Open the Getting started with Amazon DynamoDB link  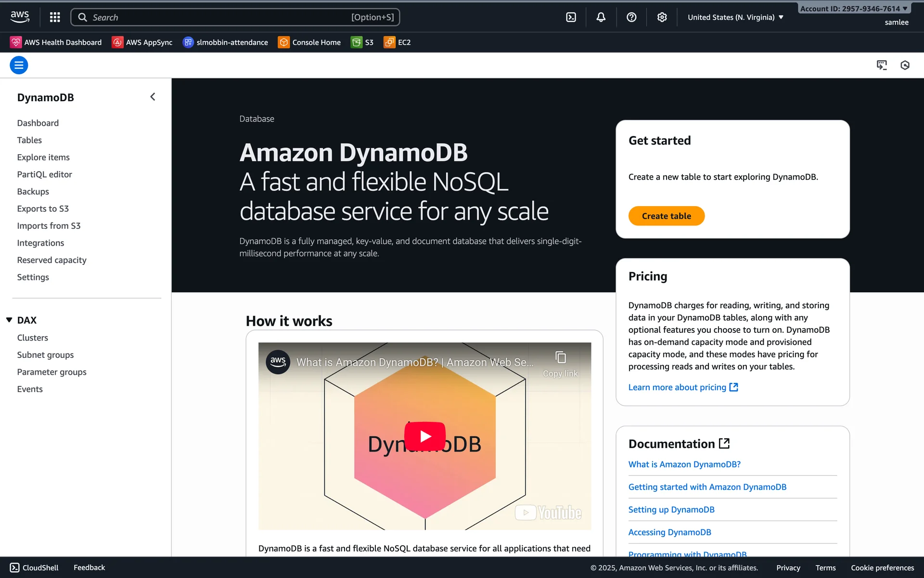pyautogui.click(x=707, y=487)
